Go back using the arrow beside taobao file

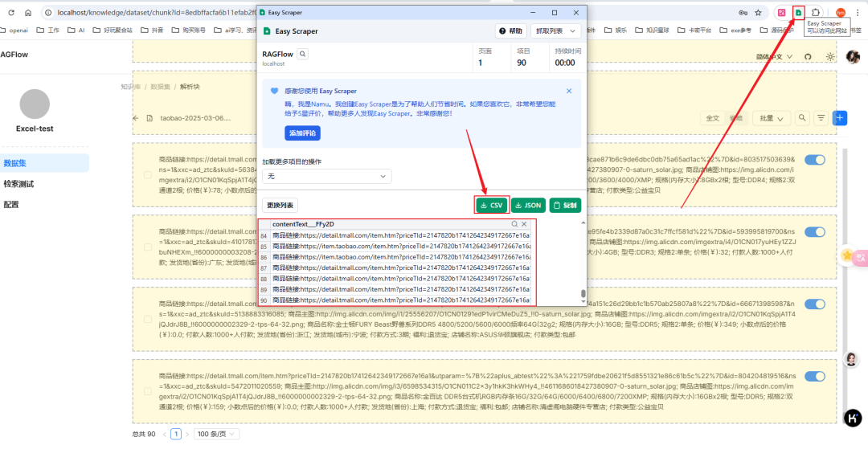pos(136,118)
